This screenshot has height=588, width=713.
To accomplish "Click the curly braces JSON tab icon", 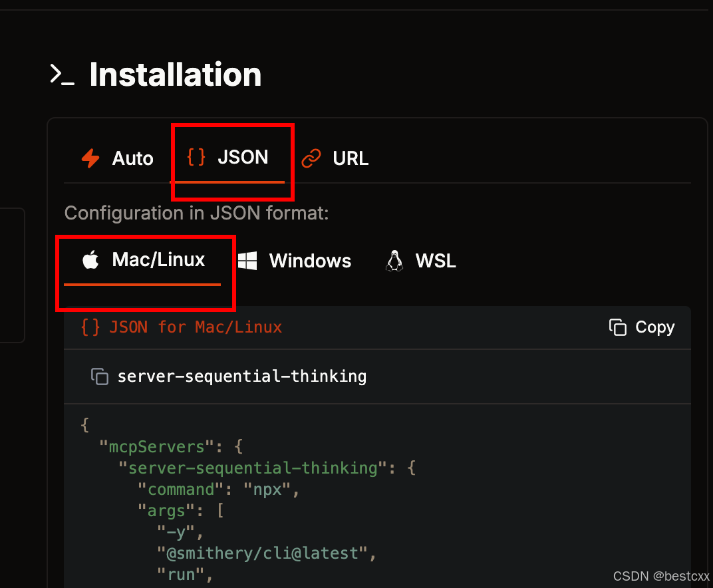I will tap(196, 158).
